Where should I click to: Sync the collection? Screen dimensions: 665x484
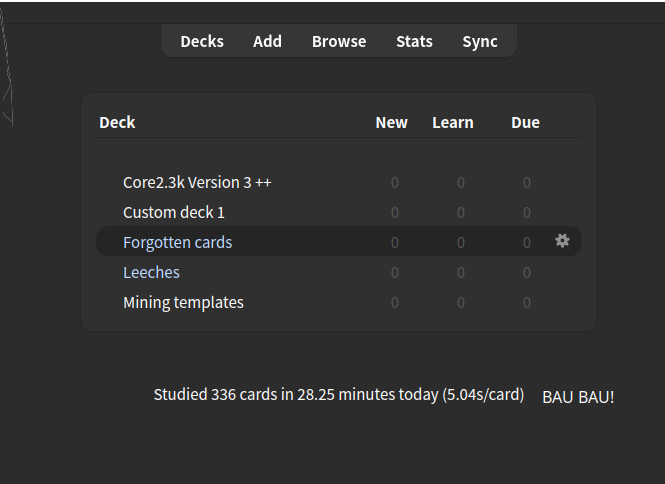480,41
